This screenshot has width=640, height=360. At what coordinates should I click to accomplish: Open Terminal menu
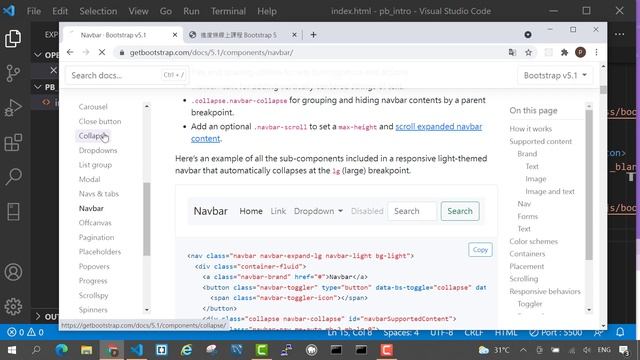coord(228,11)
